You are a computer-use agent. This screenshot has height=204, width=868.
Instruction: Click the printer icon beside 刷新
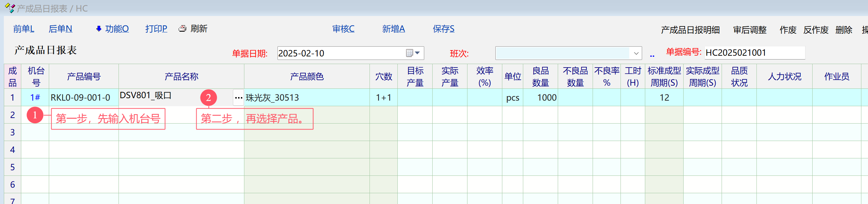182,29
